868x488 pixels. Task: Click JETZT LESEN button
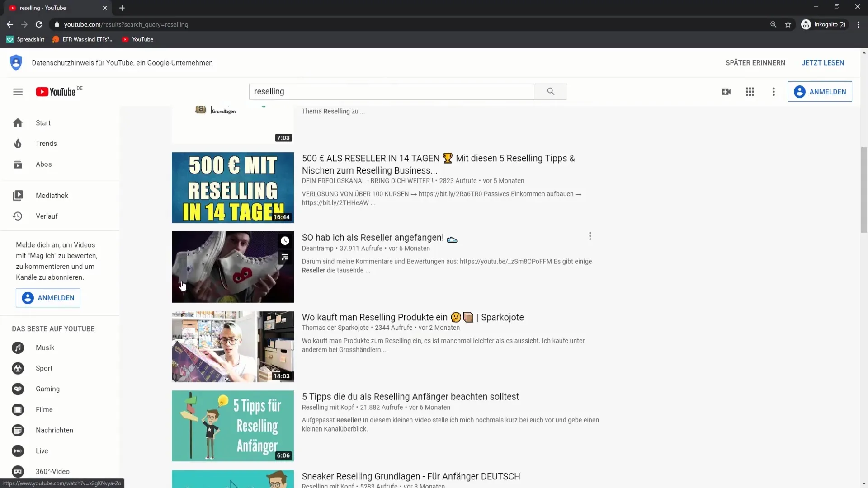pos(823,63)
